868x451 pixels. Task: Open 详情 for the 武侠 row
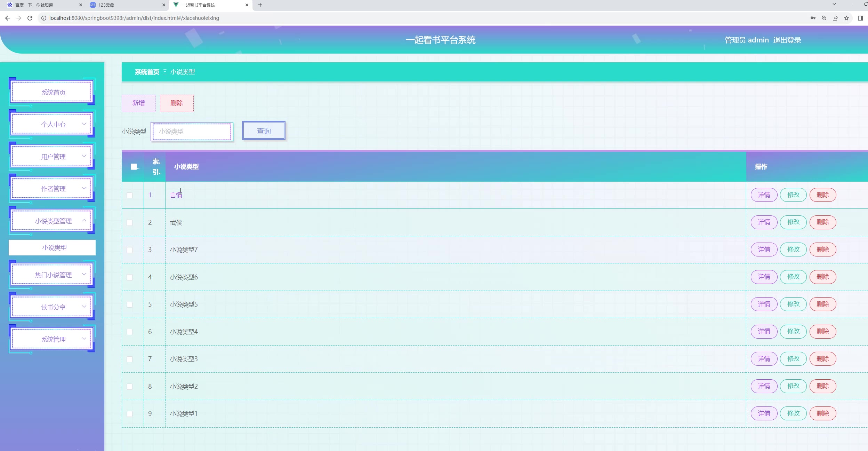point(764,222)
